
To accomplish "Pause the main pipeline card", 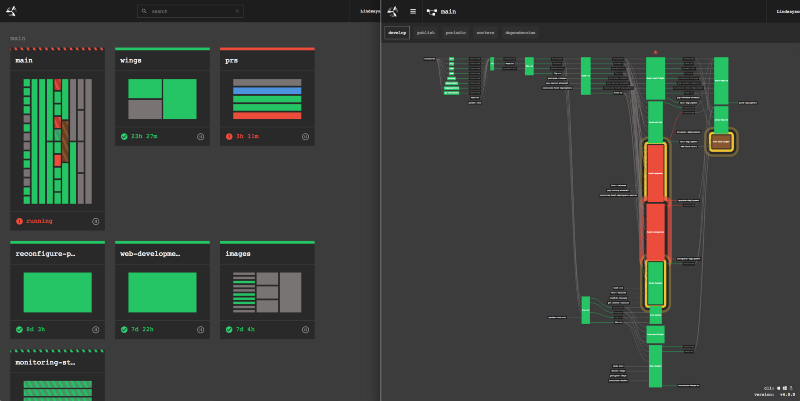I will [x=96, y=221].
